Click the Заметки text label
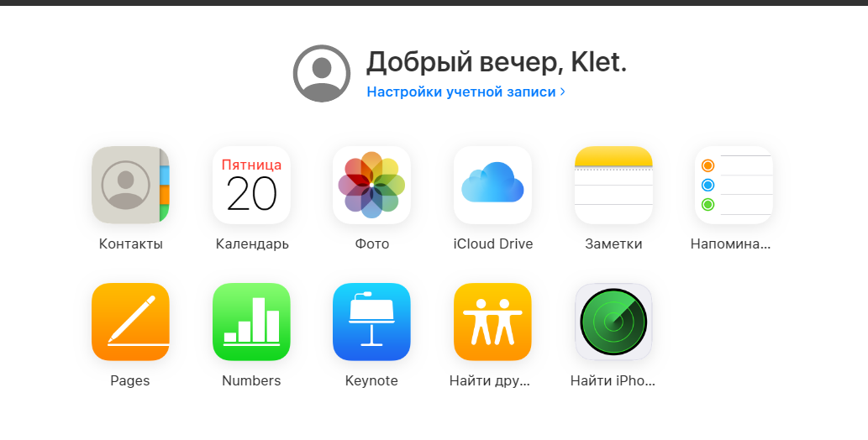The image size is (868, 440). click(x=613, y=244)
